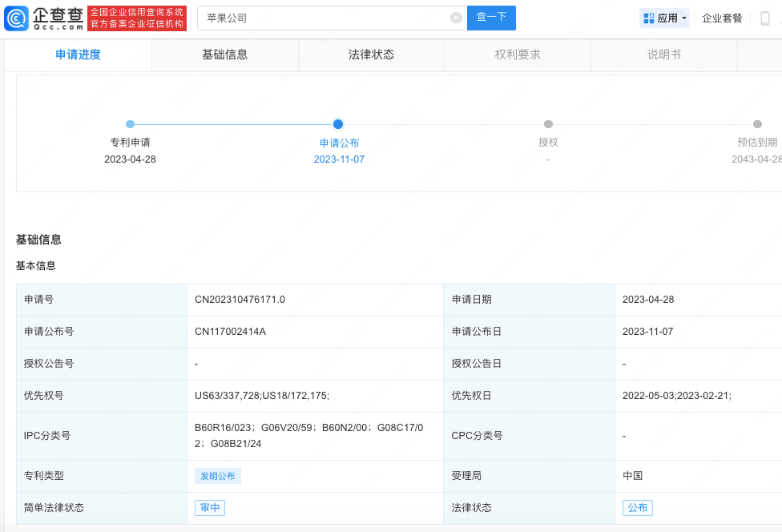Switch to the 申请进度 tab
The width and height of the screenshot is (782, 532).
click(x=78, y=54)
